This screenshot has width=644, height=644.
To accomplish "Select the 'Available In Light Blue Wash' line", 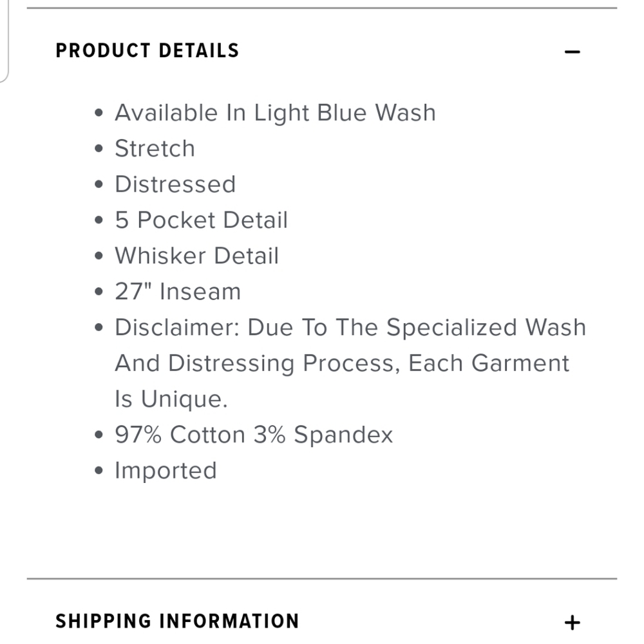I will [275, 113].
